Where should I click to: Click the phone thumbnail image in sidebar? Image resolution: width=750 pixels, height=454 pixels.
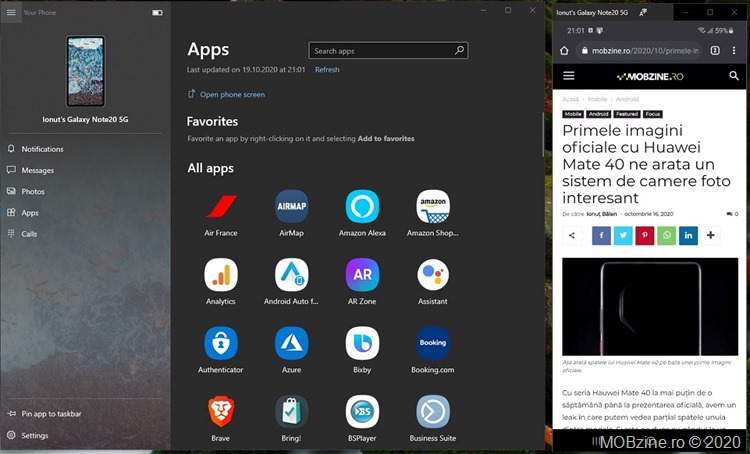click(85, 71)
